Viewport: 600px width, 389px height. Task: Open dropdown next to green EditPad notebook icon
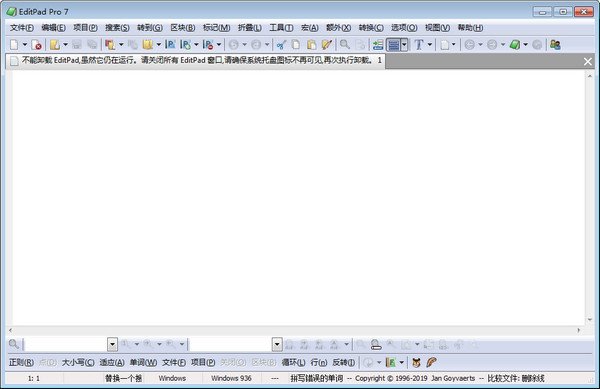[525, 45]
